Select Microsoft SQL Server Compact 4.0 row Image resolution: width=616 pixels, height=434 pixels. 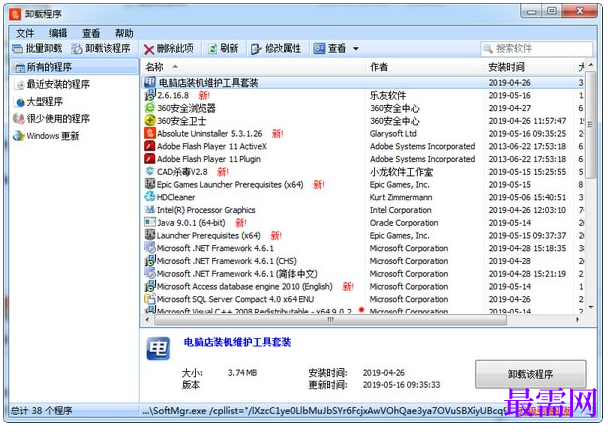tap(363, 299)
